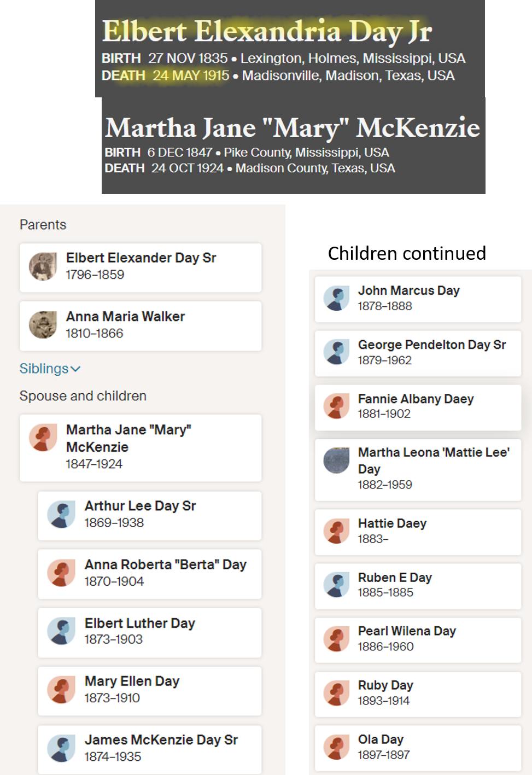The height and width of the screenshot is (775, 532).
Task: Click Ola Day's female avatar icon
Action: click(x=336, y=747)
